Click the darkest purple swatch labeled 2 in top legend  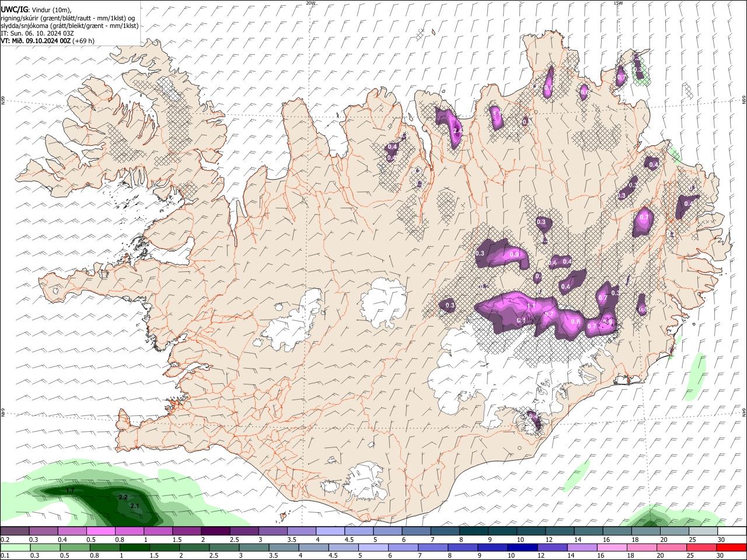(x=215, y=531)
